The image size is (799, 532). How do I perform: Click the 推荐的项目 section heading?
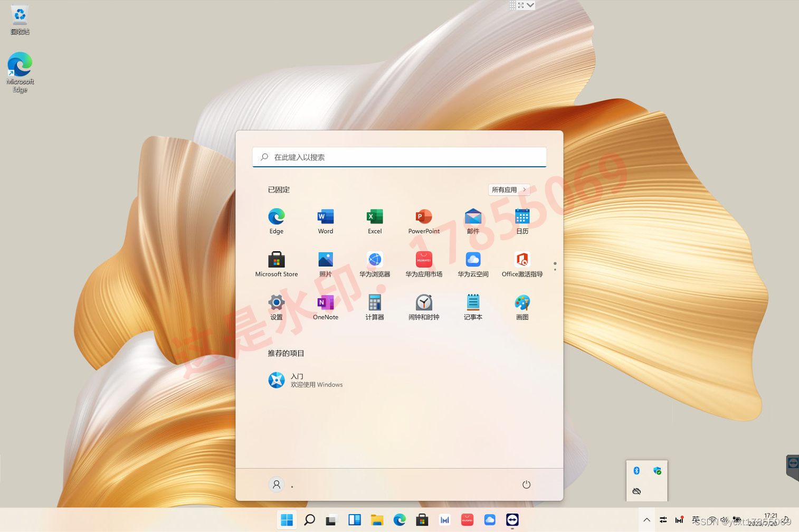pyautogui.click(x=286, y=353)
